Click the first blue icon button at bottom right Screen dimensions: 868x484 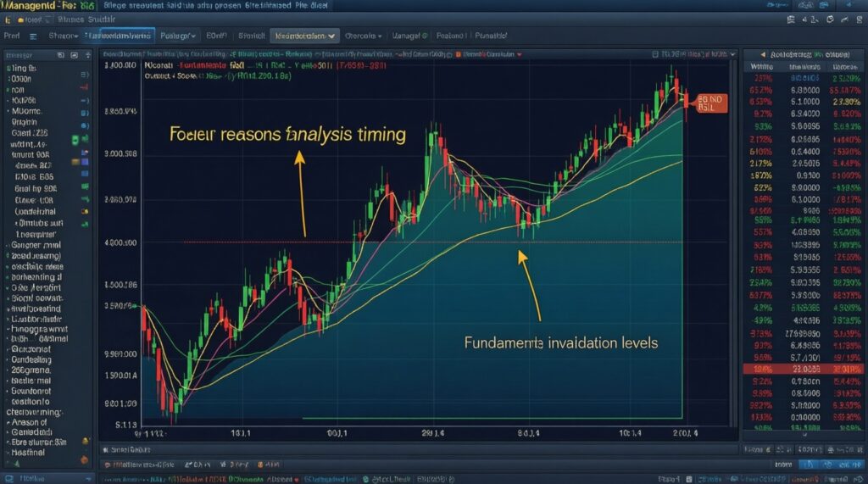pos(809,465)
